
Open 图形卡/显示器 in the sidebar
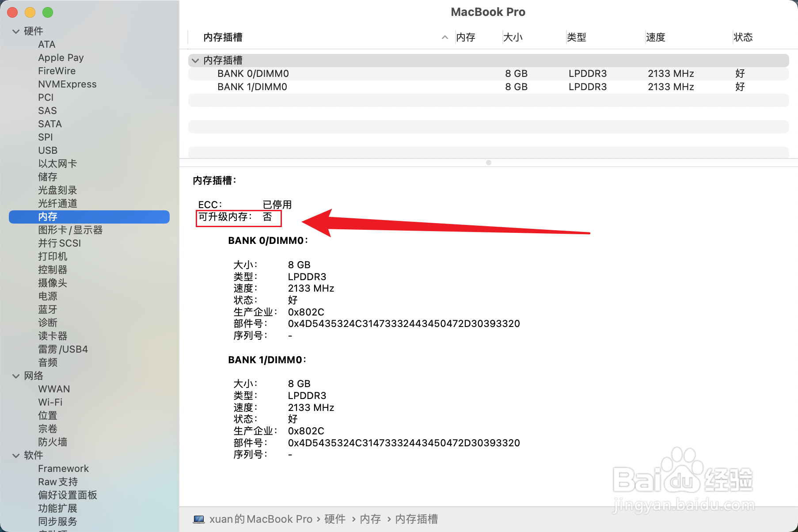[70, 230]
